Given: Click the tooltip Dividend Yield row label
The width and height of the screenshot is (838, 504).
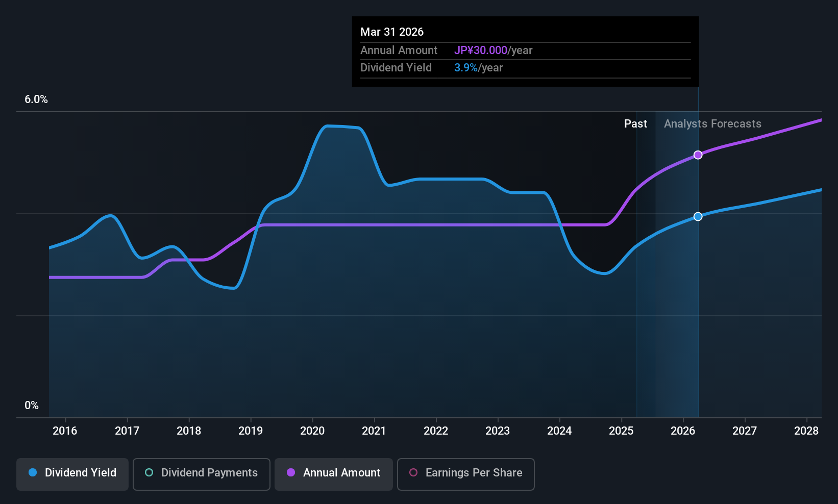Looking at the screenshot, I should (396, 68).
